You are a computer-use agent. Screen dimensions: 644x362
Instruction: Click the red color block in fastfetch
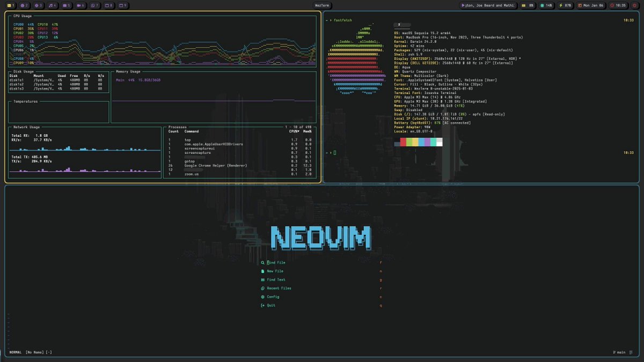pos(403,142)
